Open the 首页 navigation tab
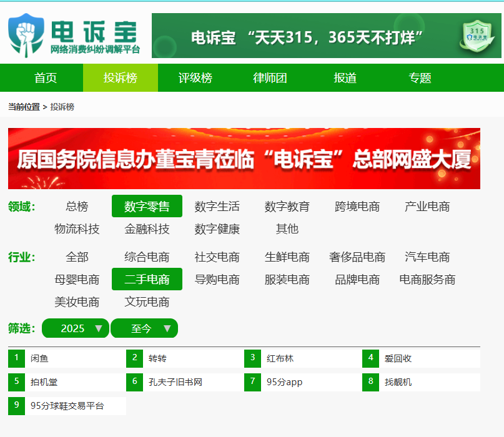Image resolution: width=504 pixels, height=437 pixels. click(46, 78)
